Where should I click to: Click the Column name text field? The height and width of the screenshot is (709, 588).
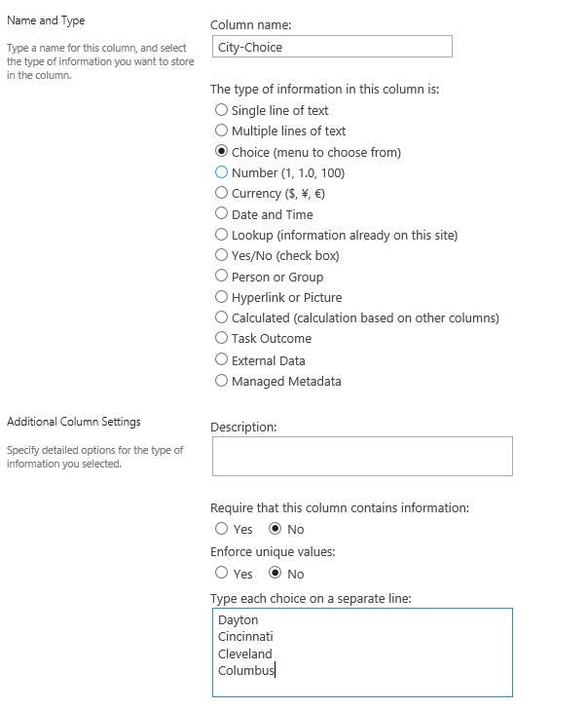[x=332, y=47]
